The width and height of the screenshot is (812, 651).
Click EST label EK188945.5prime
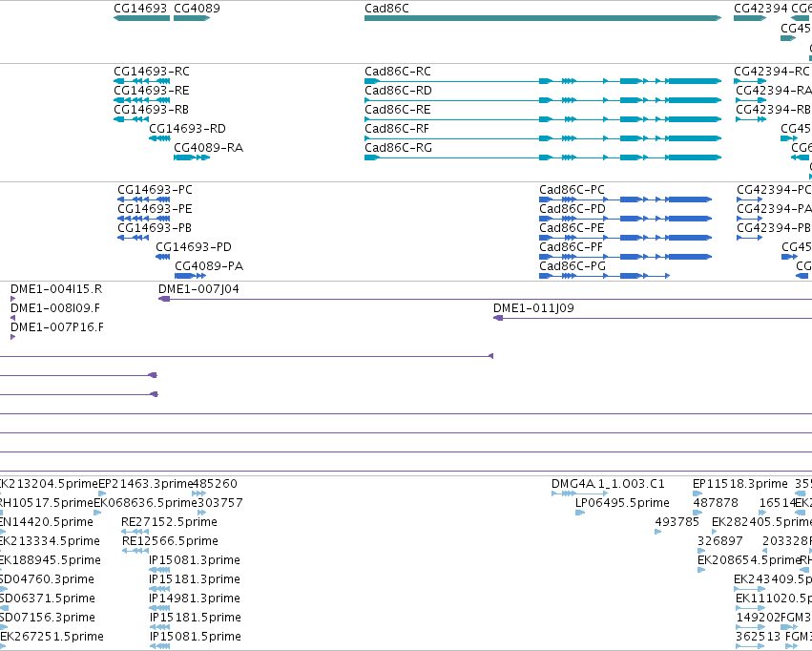click(51, 561)
